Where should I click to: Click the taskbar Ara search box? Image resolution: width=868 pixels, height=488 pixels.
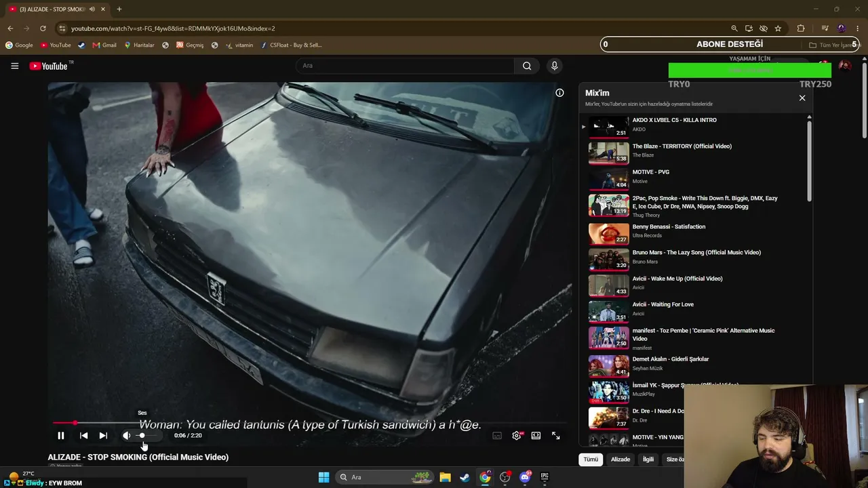click(x=384, y=477)
